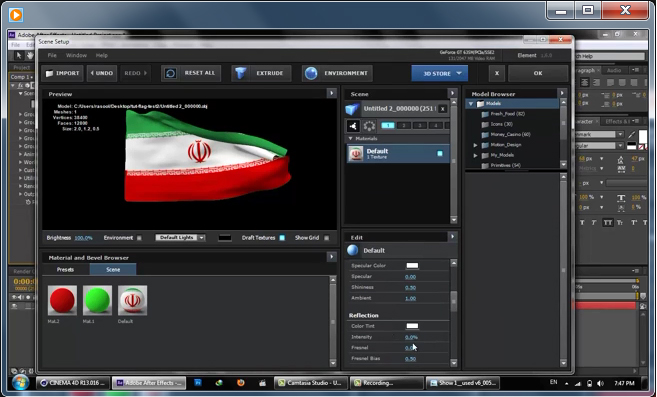Open Firefox from the taskbar
This screenshot has height=397, width=657.
tap(241, 383)
